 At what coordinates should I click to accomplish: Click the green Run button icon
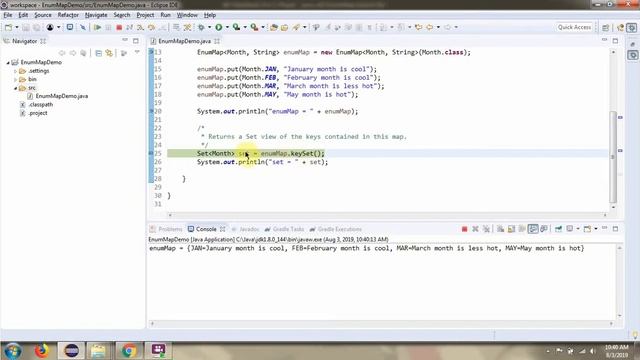(x=219, y=27)
